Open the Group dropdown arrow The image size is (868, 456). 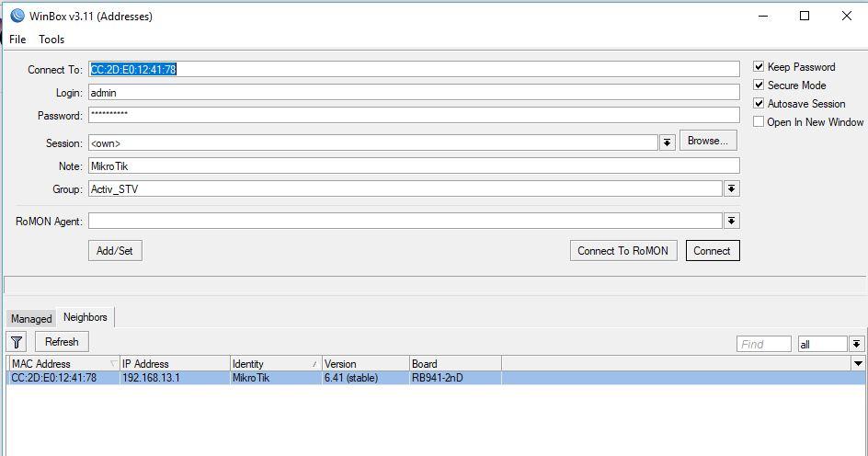[731, 188]
